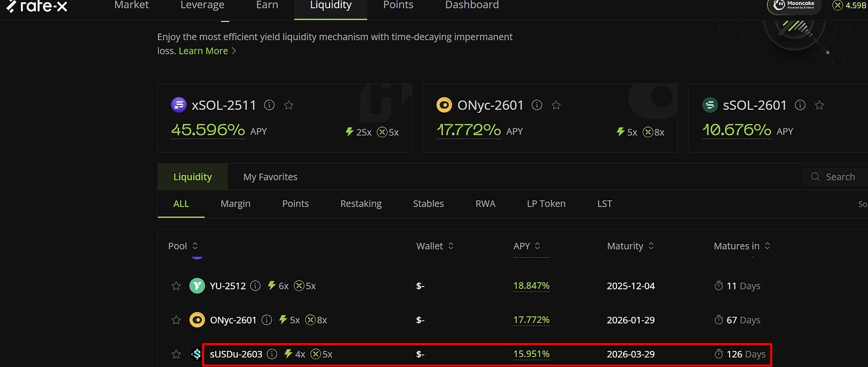Favorite the ONyc-2601 card
The height and width of the screenshot is (367, 868).
(x=556, y=106)
